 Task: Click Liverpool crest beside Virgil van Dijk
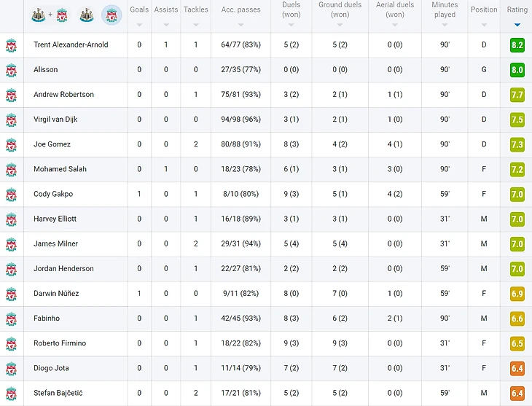tap(11, 120)
